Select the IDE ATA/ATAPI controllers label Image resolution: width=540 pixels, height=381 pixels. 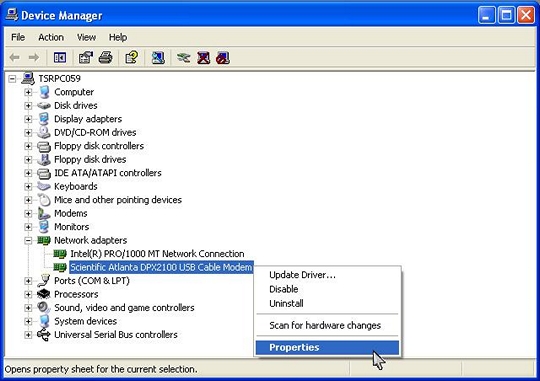108,173
